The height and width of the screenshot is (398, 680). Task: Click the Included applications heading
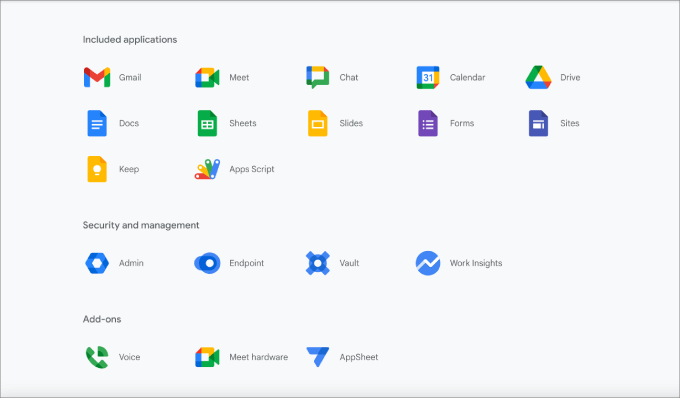pyautogui.click(x=130, y=40)
